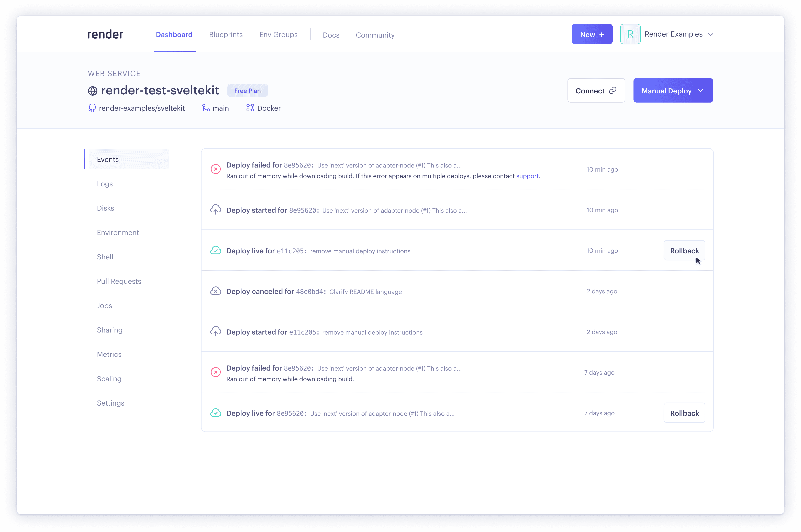Rollback to the e11c205 deploy
The width and height of the screenshot is (801, 532).
click(x=684, y=251)
